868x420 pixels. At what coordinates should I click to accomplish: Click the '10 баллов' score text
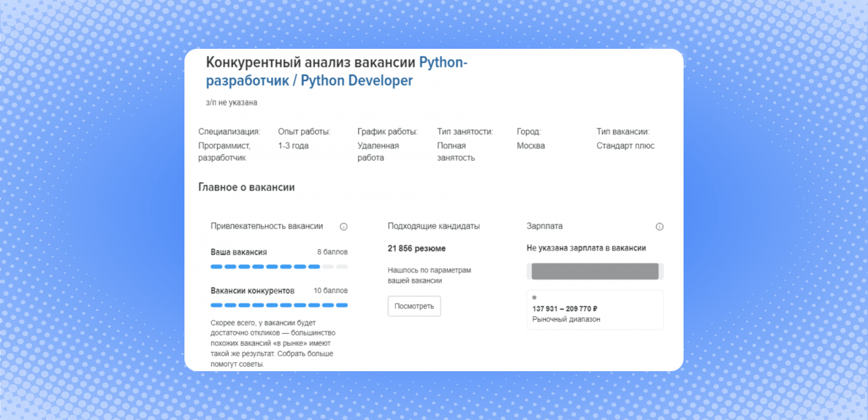(330, 290)
